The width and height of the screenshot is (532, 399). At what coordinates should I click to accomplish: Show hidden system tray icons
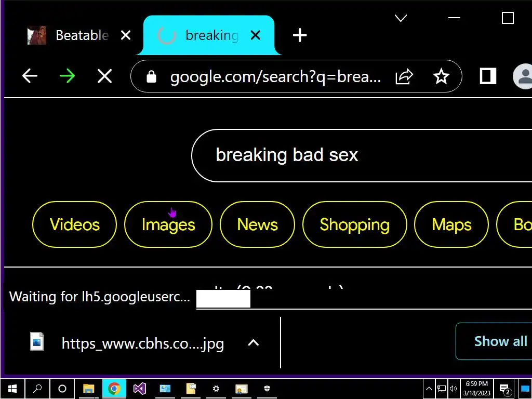[429, 389]
